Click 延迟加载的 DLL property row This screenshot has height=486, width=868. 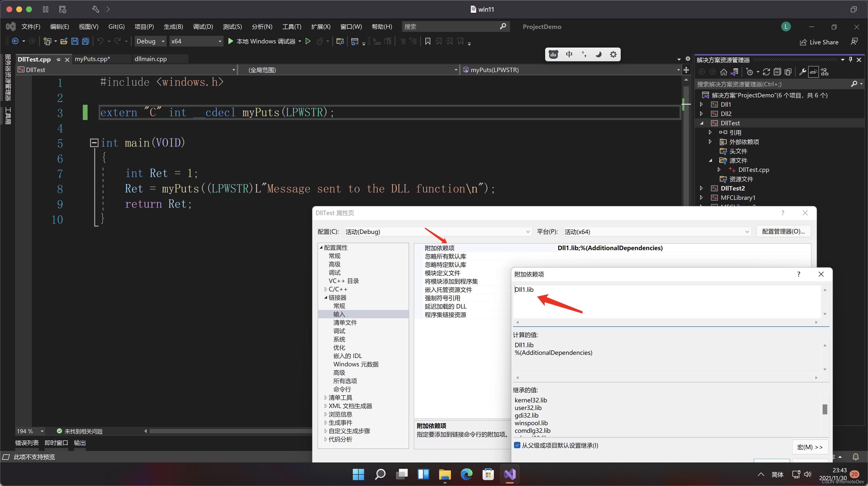446,306
